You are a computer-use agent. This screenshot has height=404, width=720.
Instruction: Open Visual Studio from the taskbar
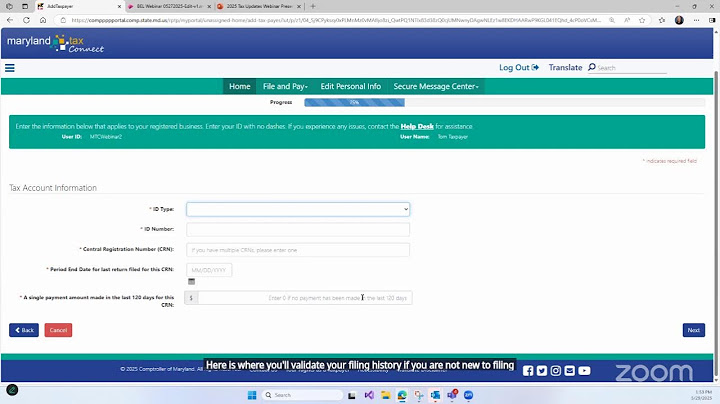(369, 395)
